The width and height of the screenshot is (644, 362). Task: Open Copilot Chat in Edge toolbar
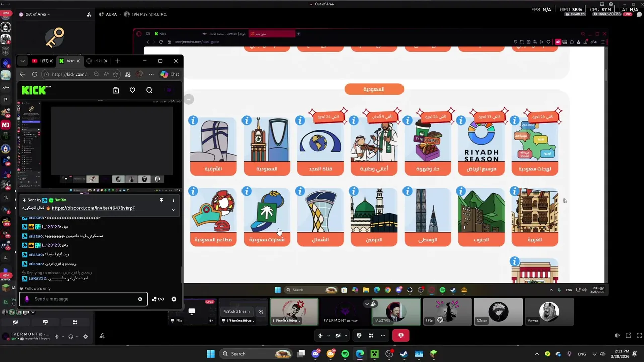coord(170,74)
